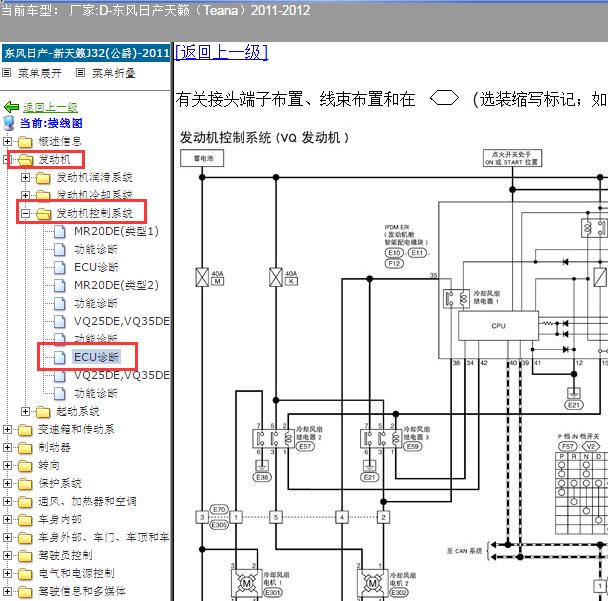Click the 驾驶员控制 folder icon
The image size is (608, 601).
tap(25, 556)
